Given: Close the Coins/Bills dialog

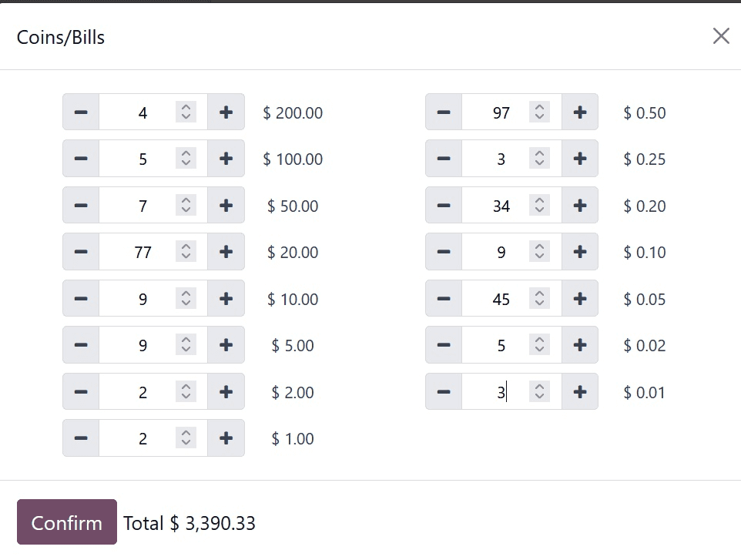Looking at the screenshot, I should pos(721,36).
